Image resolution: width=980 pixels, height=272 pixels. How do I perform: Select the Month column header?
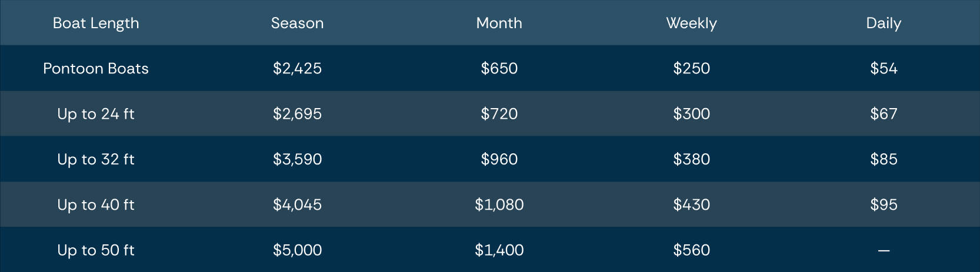tap(499, 23)
